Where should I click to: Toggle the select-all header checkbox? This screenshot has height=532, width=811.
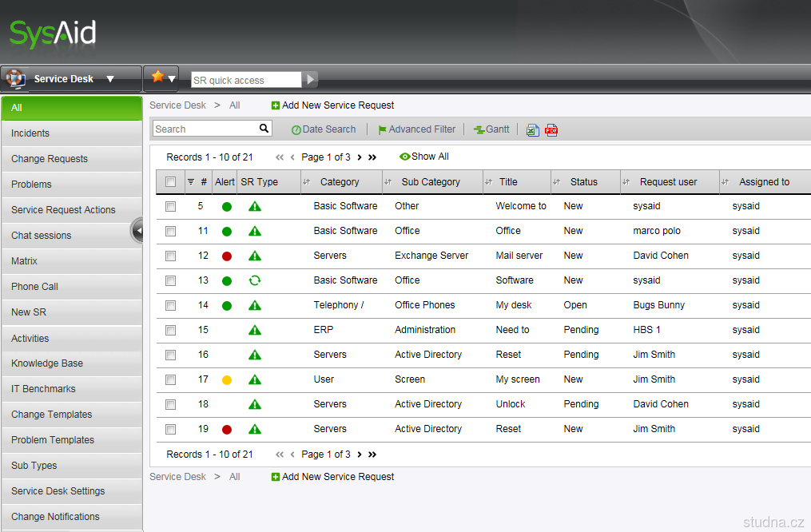(170, 182)
